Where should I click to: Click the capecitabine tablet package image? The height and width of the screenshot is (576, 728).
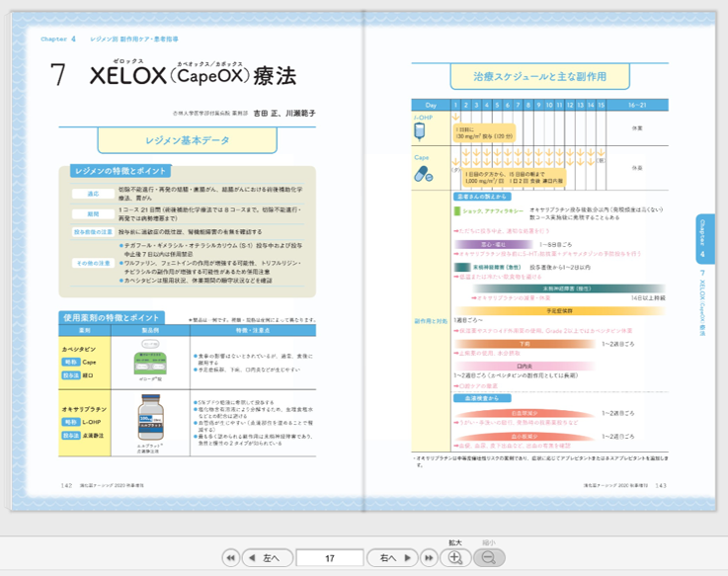pyautogui.click(x=150, y=363)
